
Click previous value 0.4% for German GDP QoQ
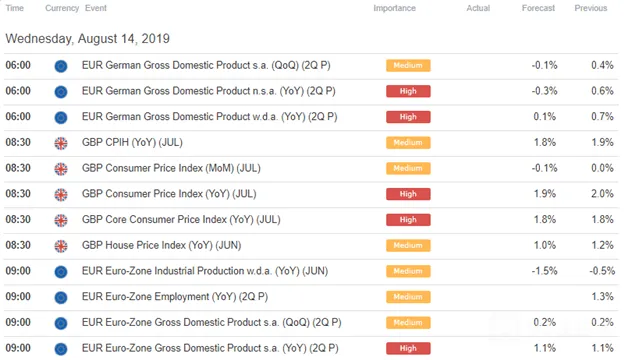click(x=602, y=65)
